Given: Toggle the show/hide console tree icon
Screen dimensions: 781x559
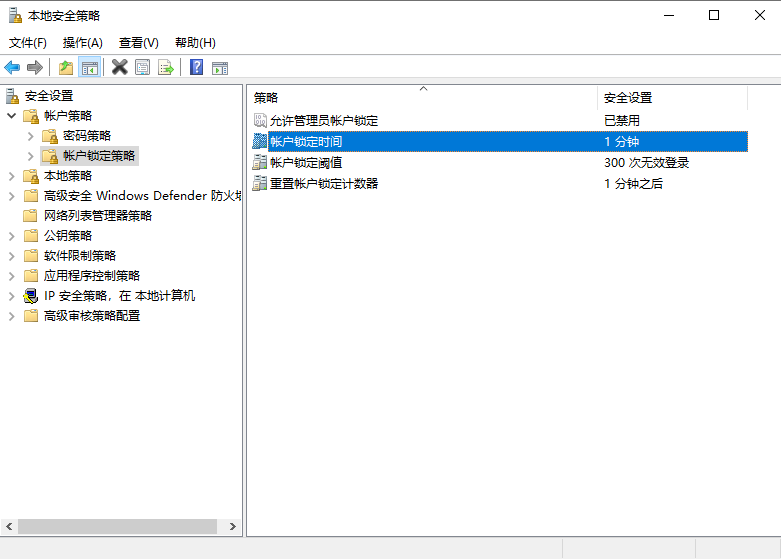Looking at the screenshot, I should tap(90, 67).
